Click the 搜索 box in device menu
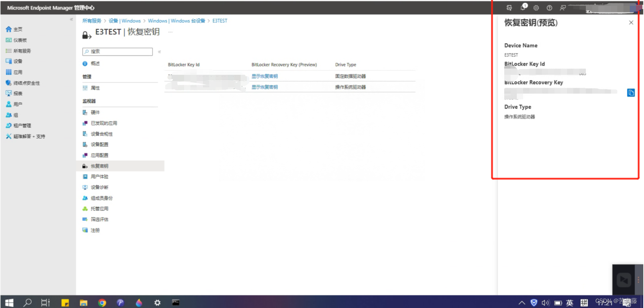This screenshot has width=644, height=308. (118, 52)
